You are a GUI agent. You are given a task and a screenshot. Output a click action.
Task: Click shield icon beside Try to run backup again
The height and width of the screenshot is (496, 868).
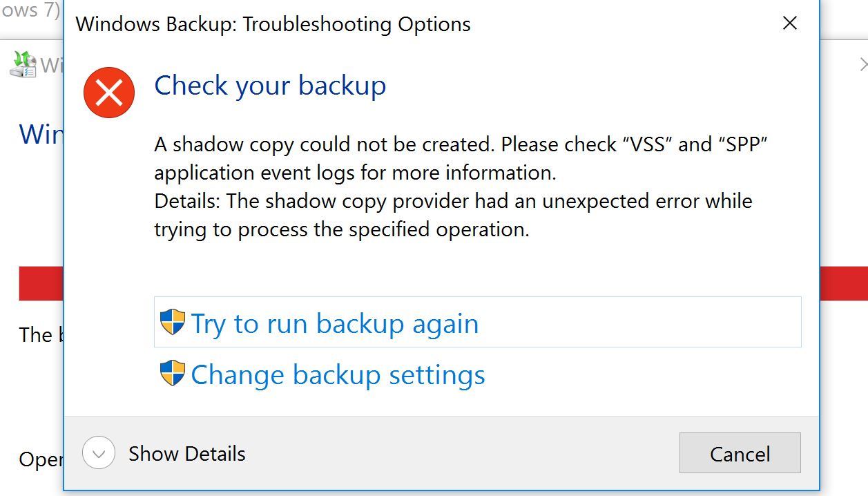tap(173, 322)
